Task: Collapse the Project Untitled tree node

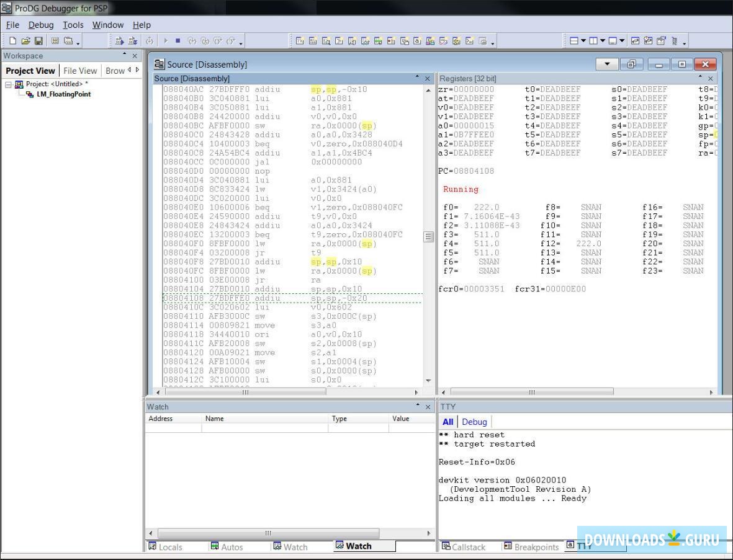Action: tap(9, 84)
